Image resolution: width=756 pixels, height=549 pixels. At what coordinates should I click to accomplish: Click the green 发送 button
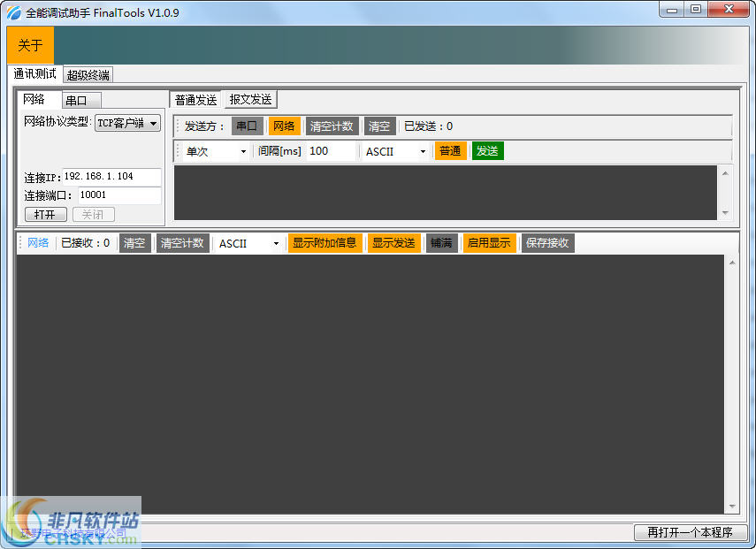click(487, 151)
